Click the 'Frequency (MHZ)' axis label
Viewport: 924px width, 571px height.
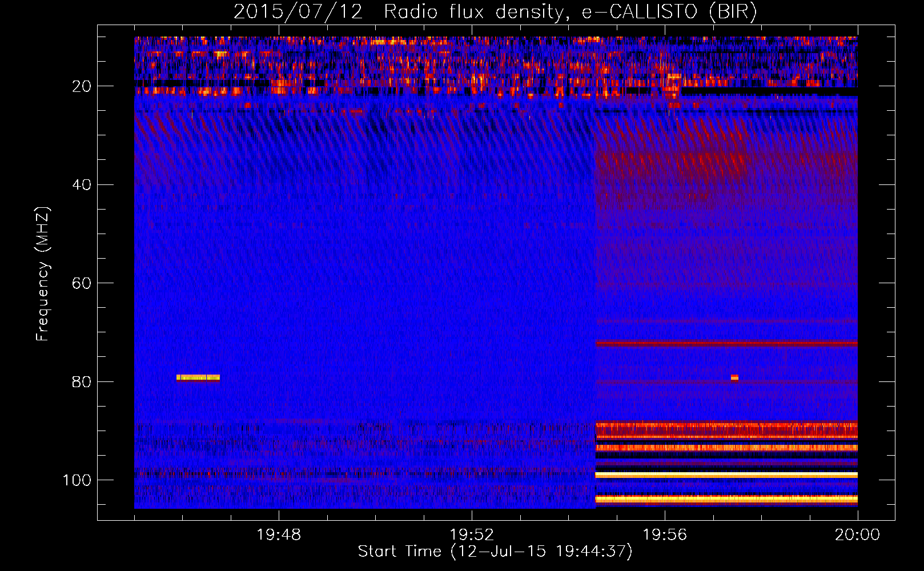(43, 274)
